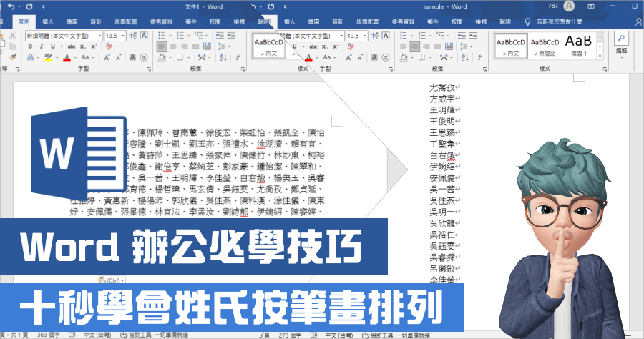
Task: Click Phonetic Guide icon in 文件1 window
Action: coord(132,36)
